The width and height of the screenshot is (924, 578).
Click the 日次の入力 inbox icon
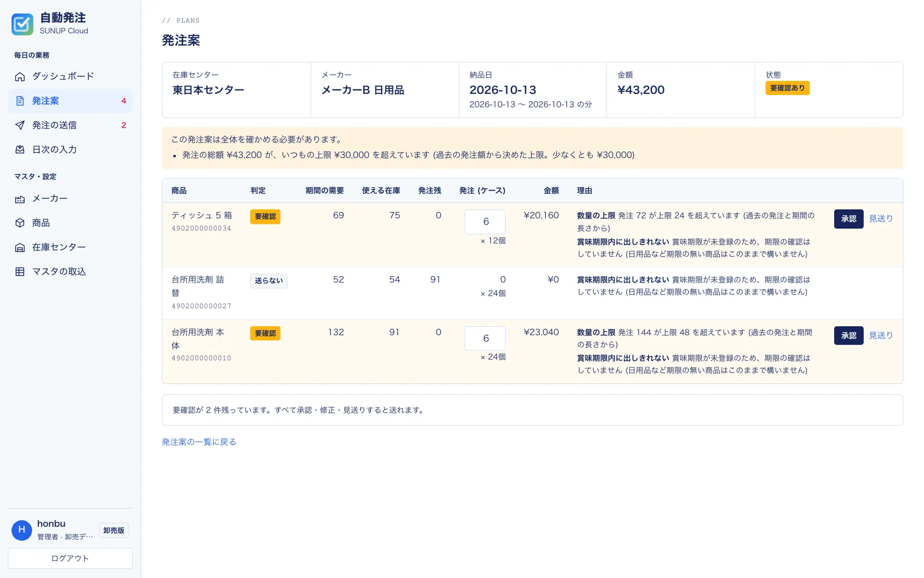tap(20, 150)
